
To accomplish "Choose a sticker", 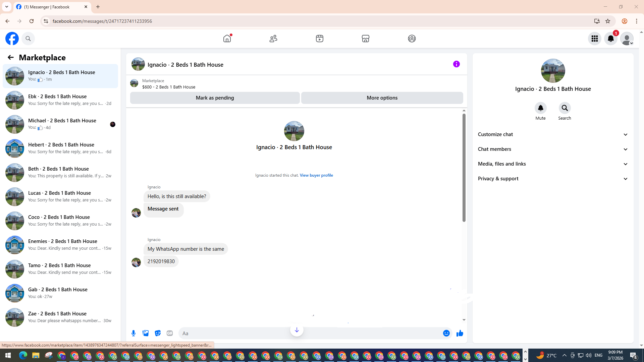I will pyautogui.click(x=158, y=333).
